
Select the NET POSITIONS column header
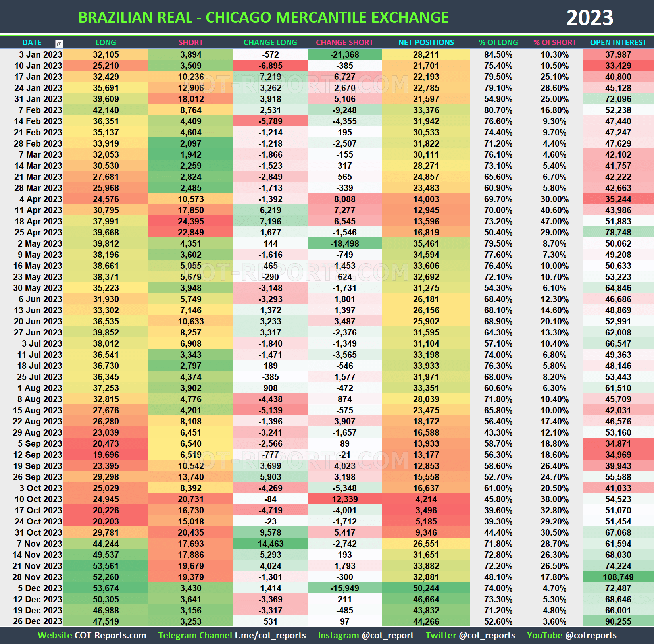click(425, 42)
